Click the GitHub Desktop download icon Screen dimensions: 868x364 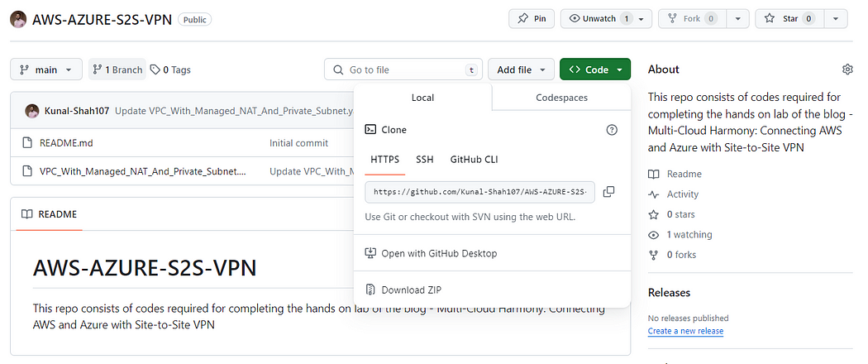pos(370,253)
